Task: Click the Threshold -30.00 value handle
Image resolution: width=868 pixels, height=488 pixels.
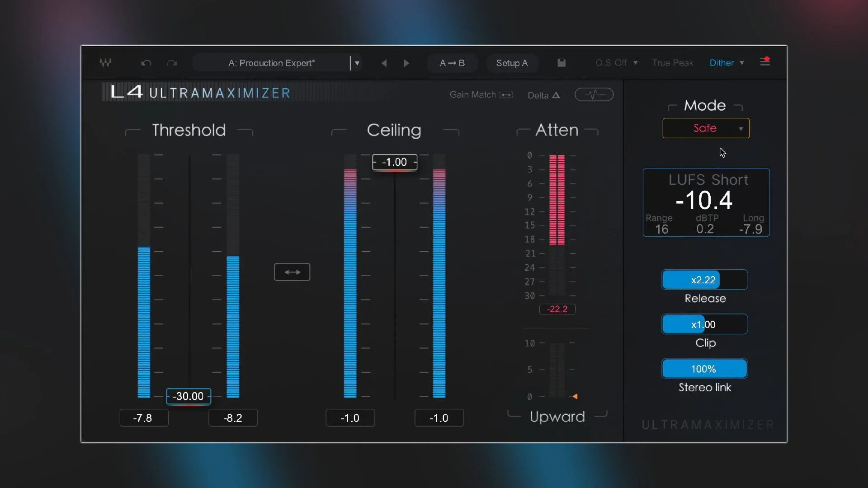Action: (188, 396)
